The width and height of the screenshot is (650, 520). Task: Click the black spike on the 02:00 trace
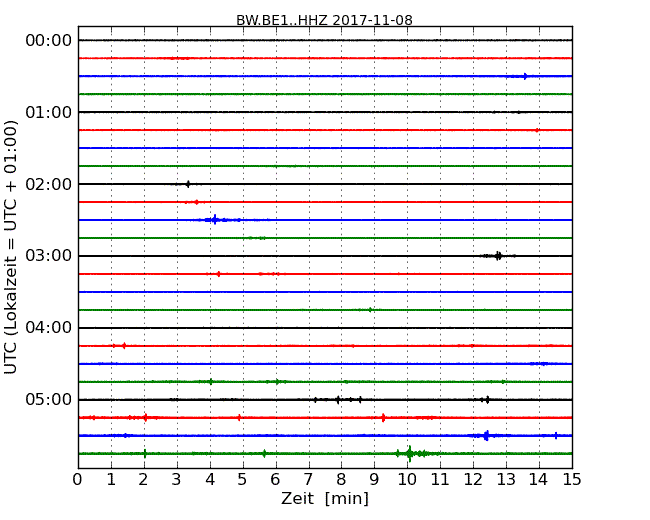coord(188,184)
